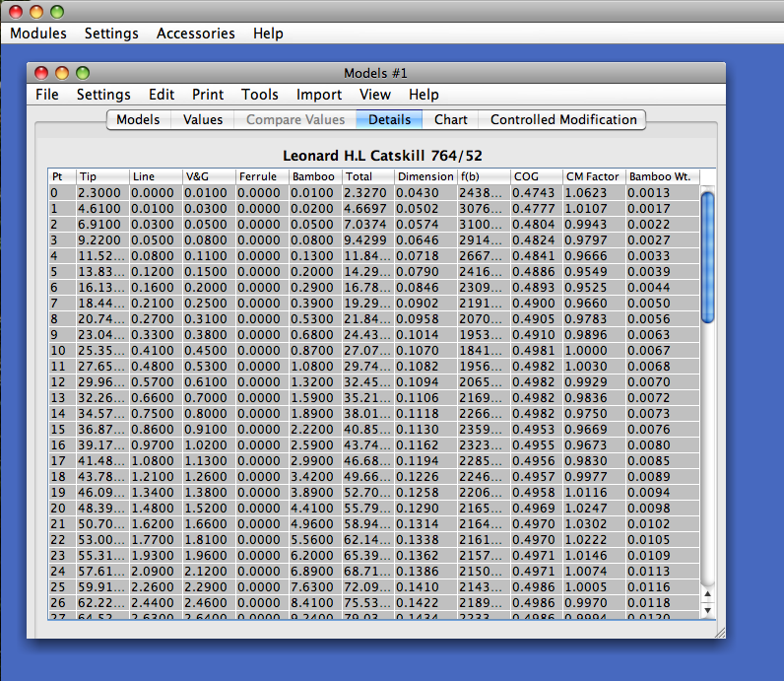
Task: Select CM Factor cell 1.0000 in row 10
Action: (x=594, y=350)
